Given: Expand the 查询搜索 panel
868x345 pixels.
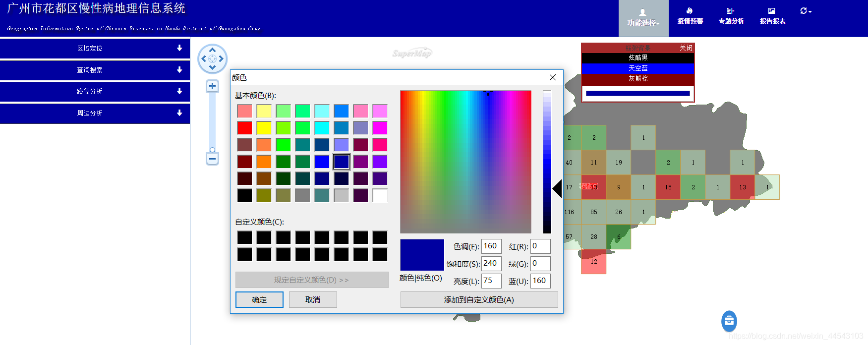Looking at the screenshot, I should [x=95, y=70].
